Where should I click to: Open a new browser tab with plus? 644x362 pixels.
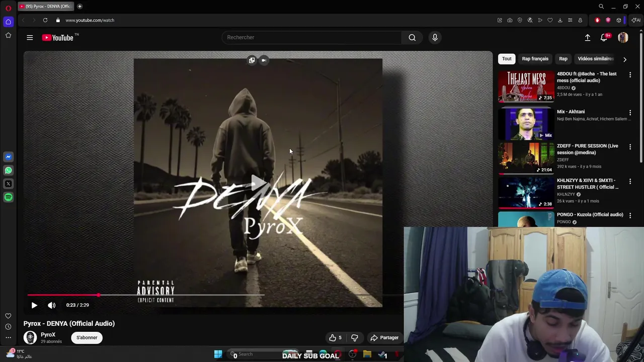tap(79, 7)
